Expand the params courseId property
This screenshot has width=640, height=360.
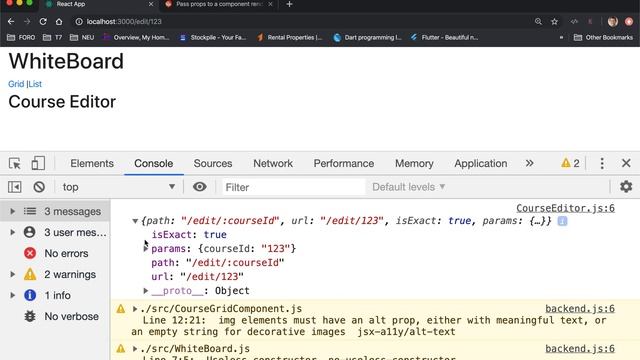point(146,248)
